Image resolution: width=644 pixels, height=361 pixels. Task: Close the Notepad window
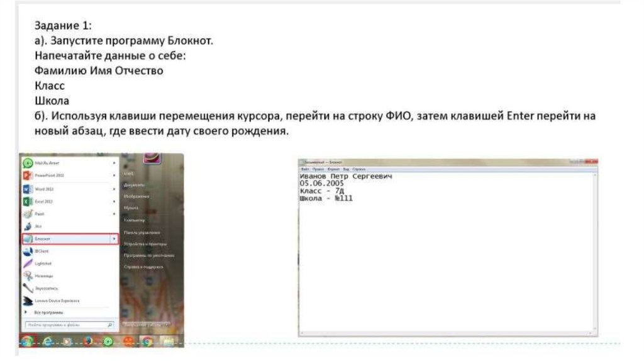(x=591, y=162)
